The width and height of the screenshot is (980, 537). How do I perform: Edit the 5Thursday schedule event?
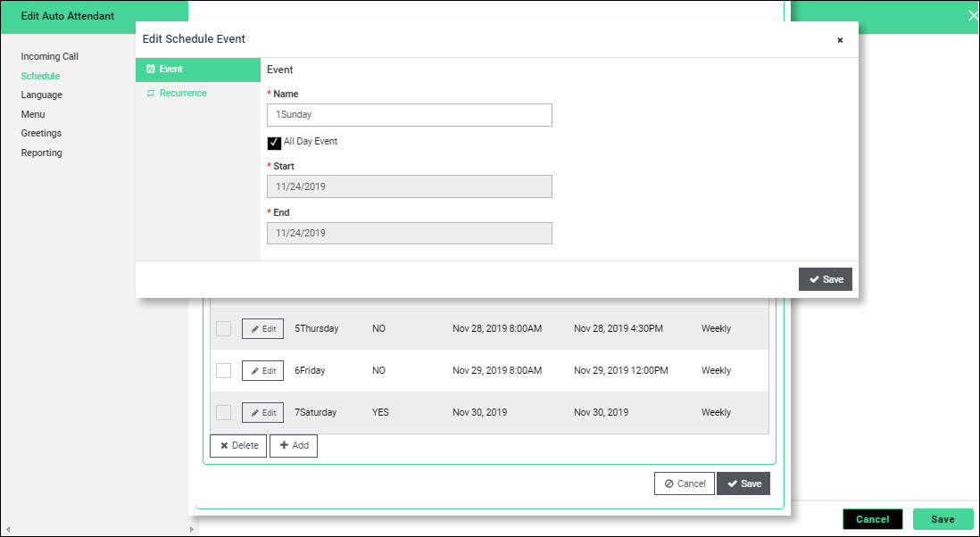[262, 329]
